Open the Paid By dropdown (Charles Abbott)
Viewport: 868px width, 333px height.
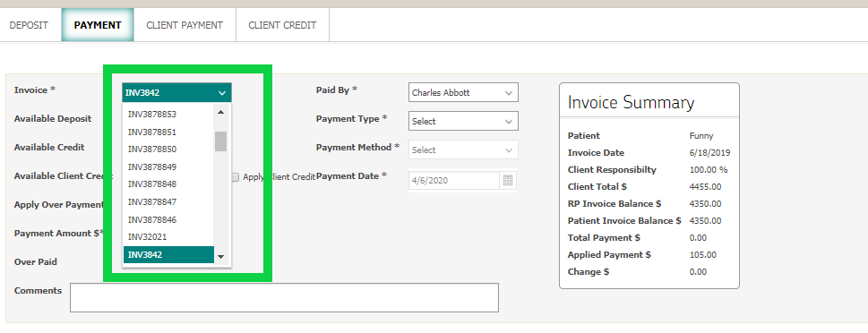click(x=463, y=92)
